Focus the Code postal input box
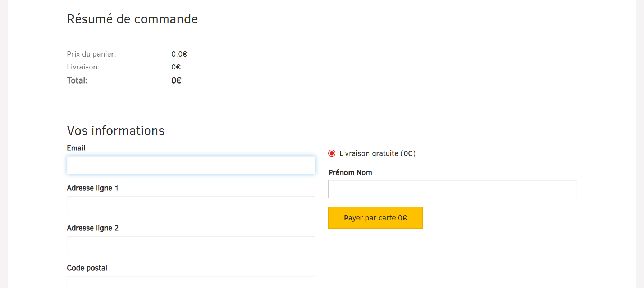Viewport: 644px width, 288px height. pos(191,282)
